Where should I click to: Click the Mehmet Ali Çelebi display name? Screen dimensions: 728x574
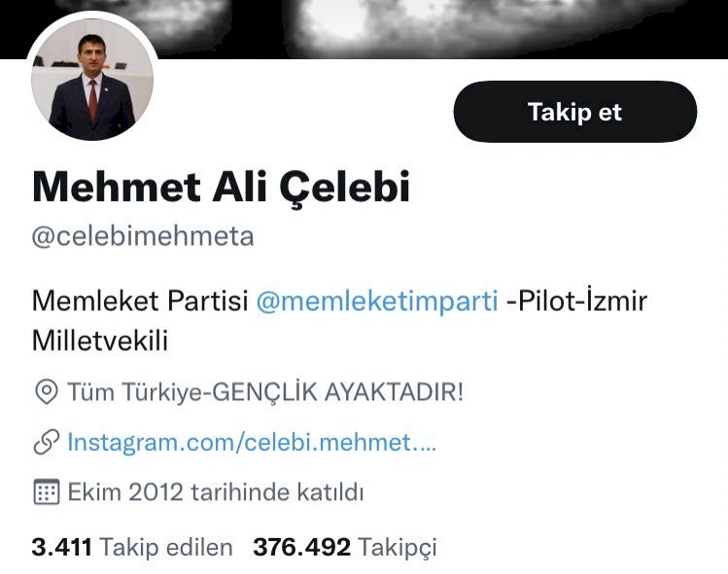[221, 187]
